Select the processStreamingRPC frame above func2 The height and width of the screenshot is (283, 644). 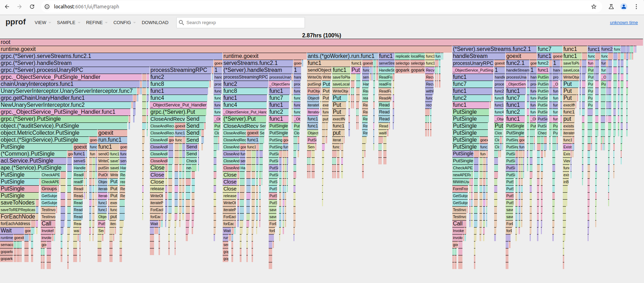coord(181,70)
